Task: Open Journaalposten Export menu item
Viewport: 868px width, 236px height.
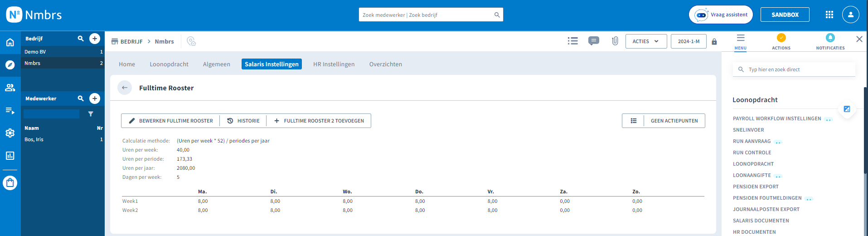Action: point(766,209)
